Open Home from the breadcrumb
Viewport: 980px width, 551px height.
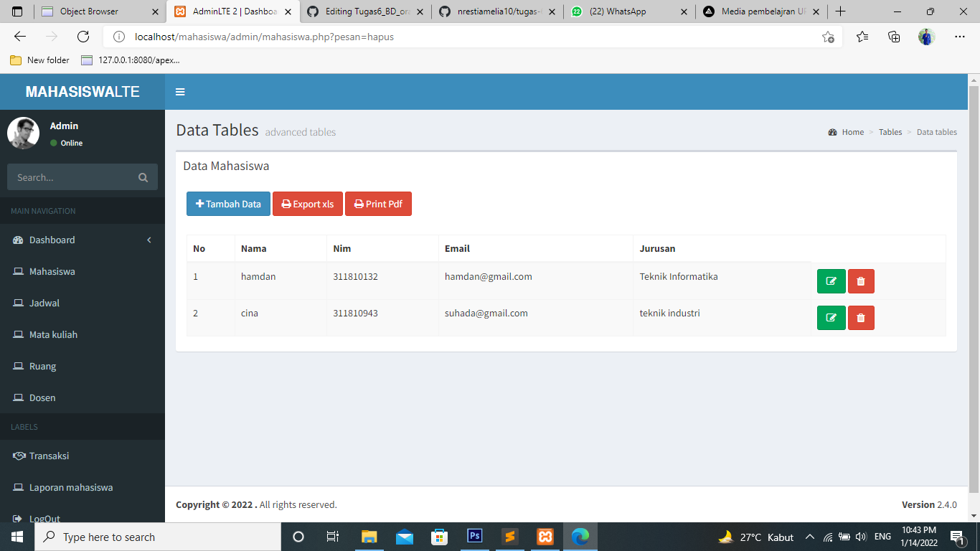(852, 132)
